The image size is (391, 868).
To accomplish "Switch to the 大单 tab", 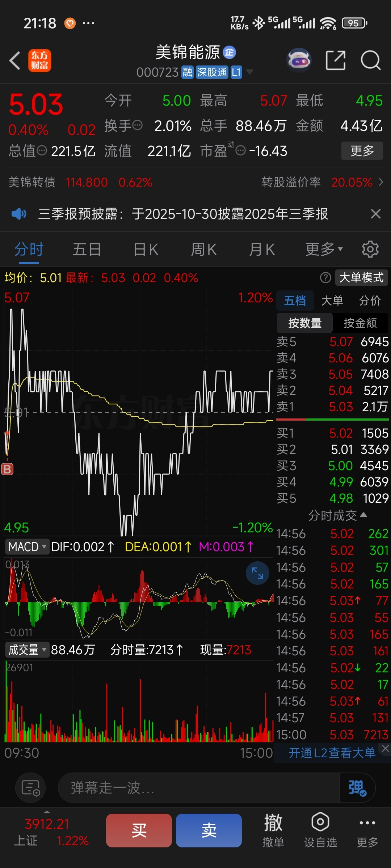I will tap(332, 301).
